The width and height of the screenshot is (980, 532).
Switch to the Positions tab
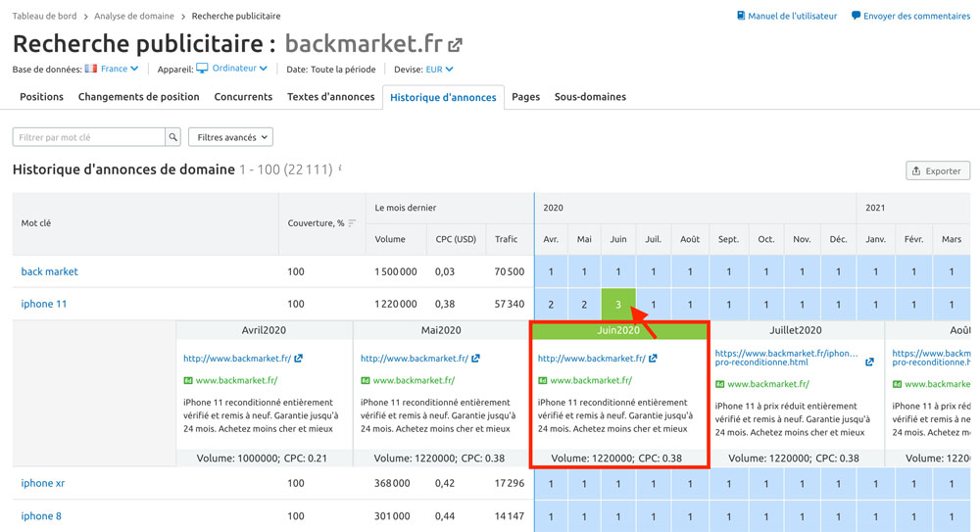click(x=41, y=97)
